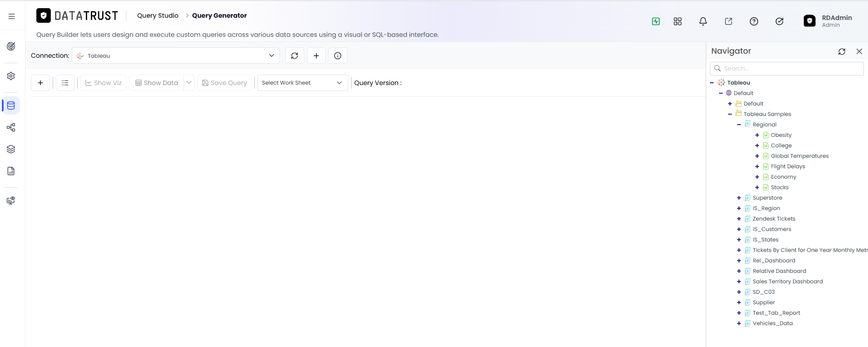Click the Navigator search field
This screenshot has height=347, width=868.
coord(787,68)
